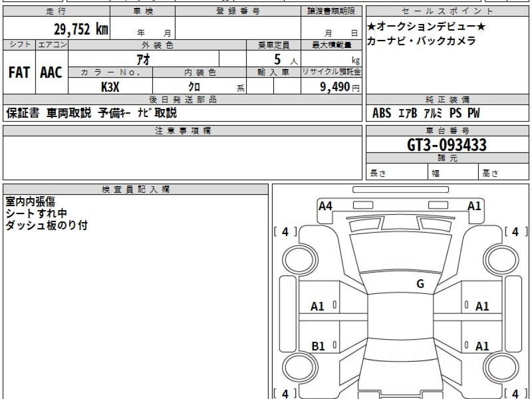This screenshot has height=399, width=532.
Task: Click the 長さ dimension cell
Action: click(x=397, y=172)
